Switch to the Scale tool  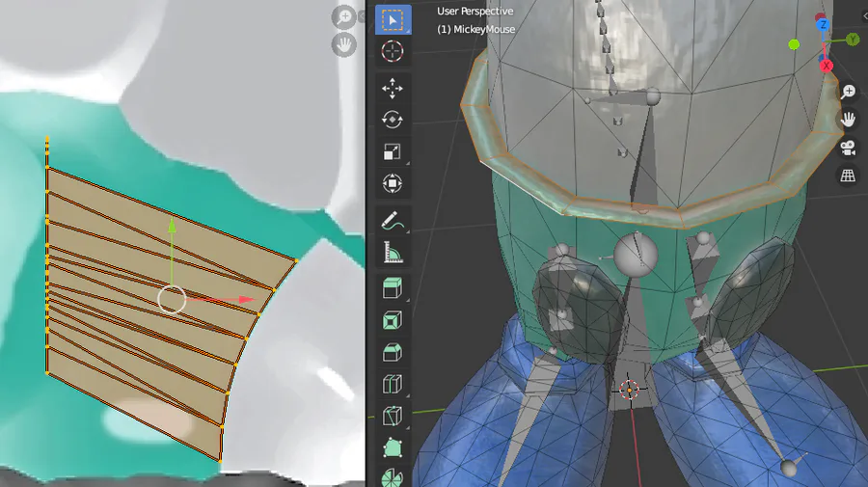(x=393, y=151)
